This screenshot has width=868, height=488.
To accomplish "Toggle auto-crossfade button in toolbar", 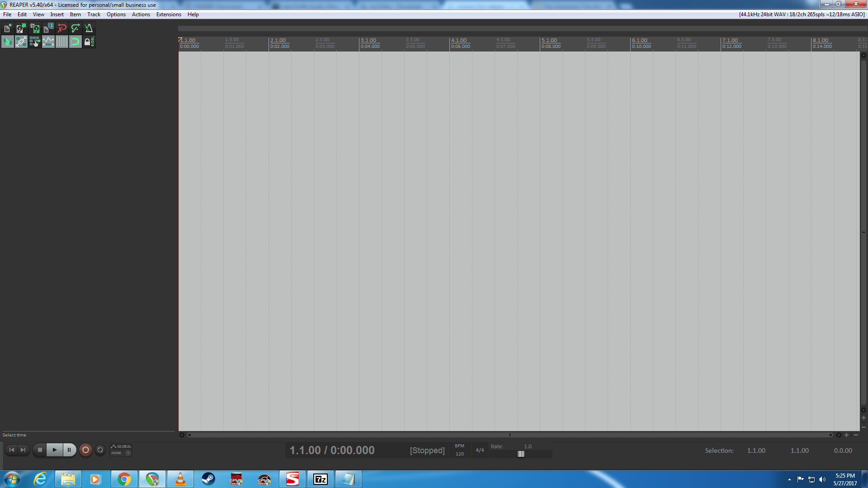I will pyautogui.click(x=8, y=42).
